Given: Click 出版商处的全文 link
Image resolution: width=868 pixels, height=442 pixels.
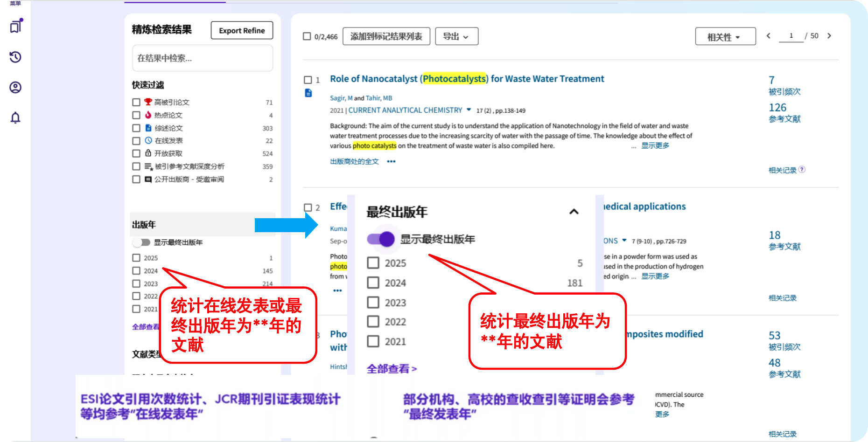Looking at the screenshot, I should 354,162.
